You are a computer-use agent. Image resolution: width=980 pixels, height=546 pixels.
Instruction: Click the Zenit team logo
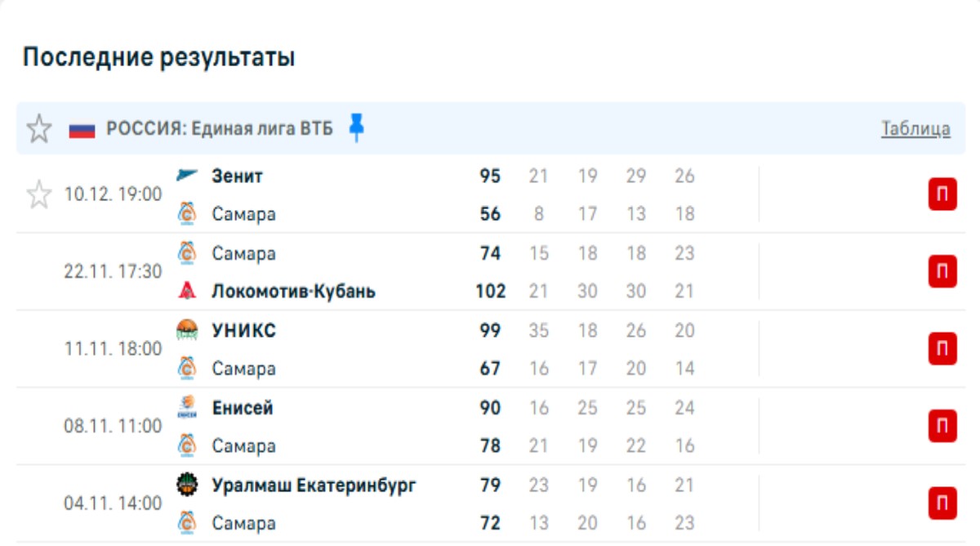tap(187, 175)
